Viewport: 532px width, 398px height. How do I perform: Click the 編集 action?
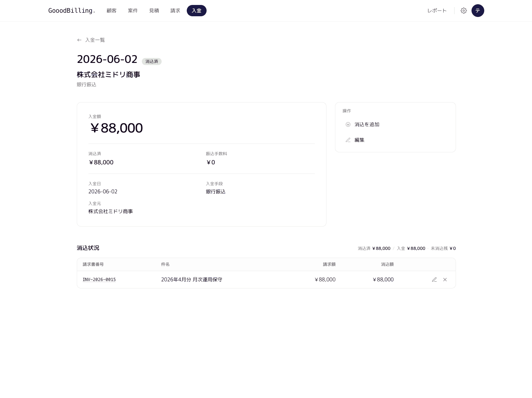point(395,140)
